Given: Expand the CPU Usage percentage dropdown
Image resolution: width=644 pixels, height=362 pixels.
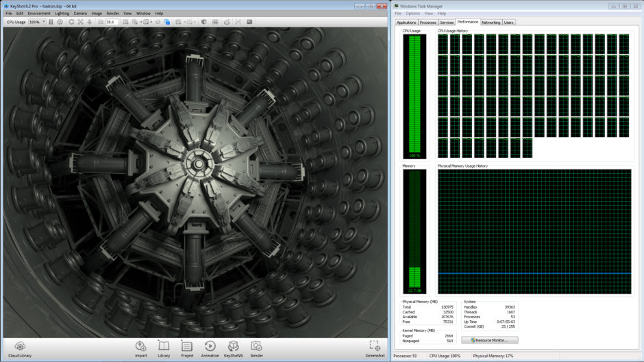Looking at the screenshot, I should [44, 22].
